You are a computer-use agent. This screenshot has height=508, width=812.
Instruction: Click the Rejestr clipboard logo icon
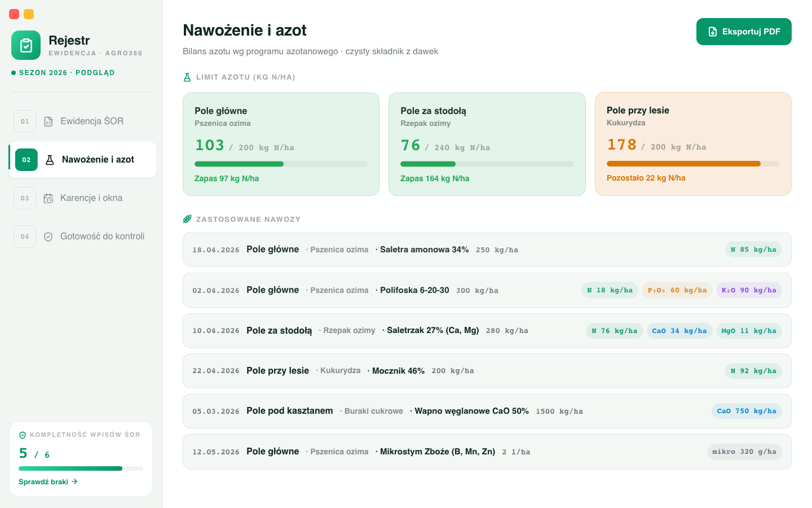[x=26, y=45]
